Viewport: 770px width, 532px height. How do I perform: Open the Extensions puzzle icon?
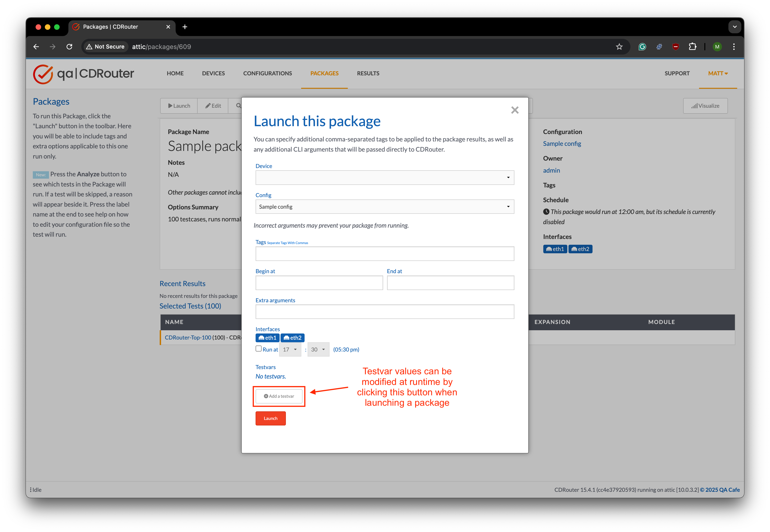(692, 47)
